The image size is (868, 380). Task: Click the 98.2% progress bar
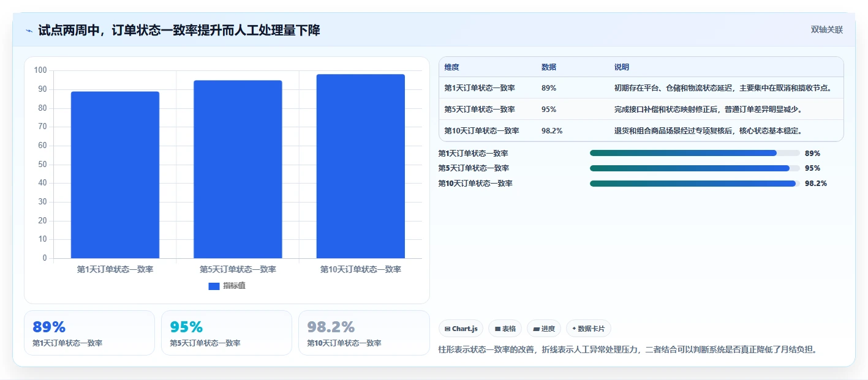[x=695, y=184]
